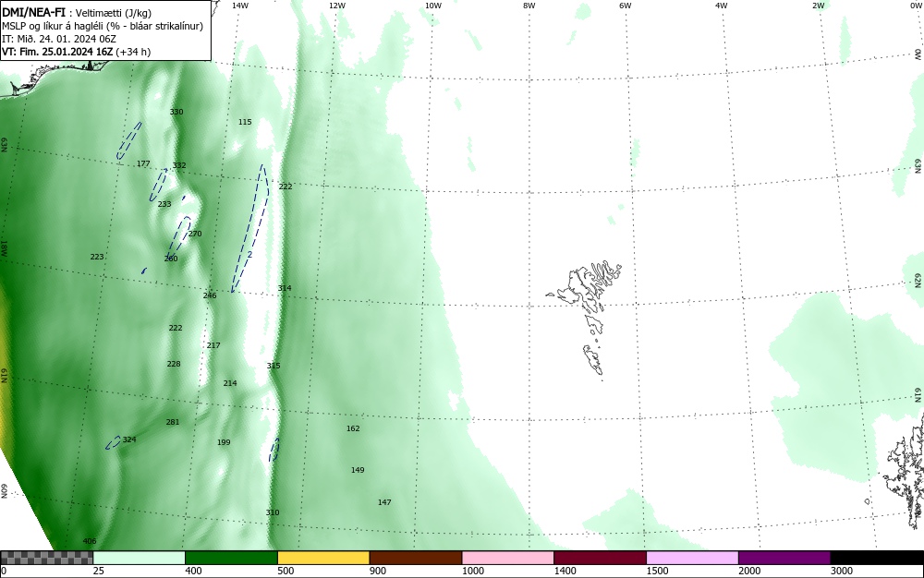This screenshot has width=924, height=578.
Task: Click the legend tick label '1400'
Action: 565,571
